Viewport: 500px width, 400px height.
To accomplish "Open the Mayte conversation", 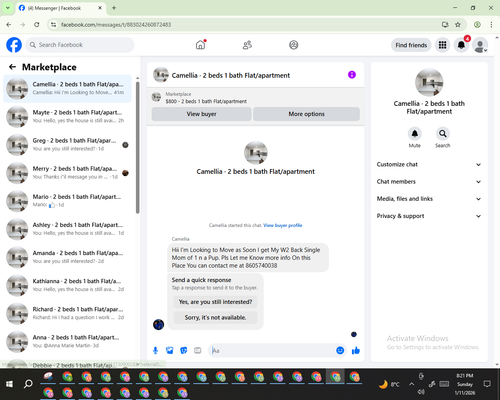I will (x=67, y=117).
